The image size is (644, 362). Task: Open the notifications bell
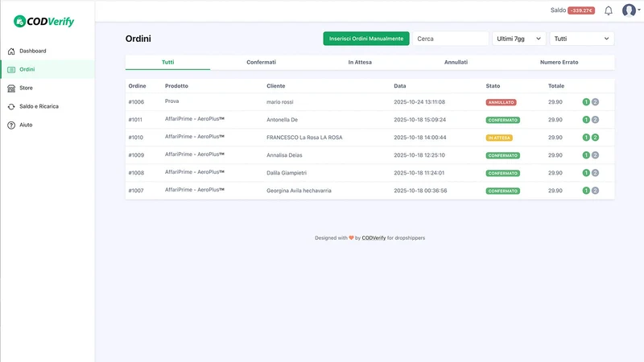tap(609, 10)
